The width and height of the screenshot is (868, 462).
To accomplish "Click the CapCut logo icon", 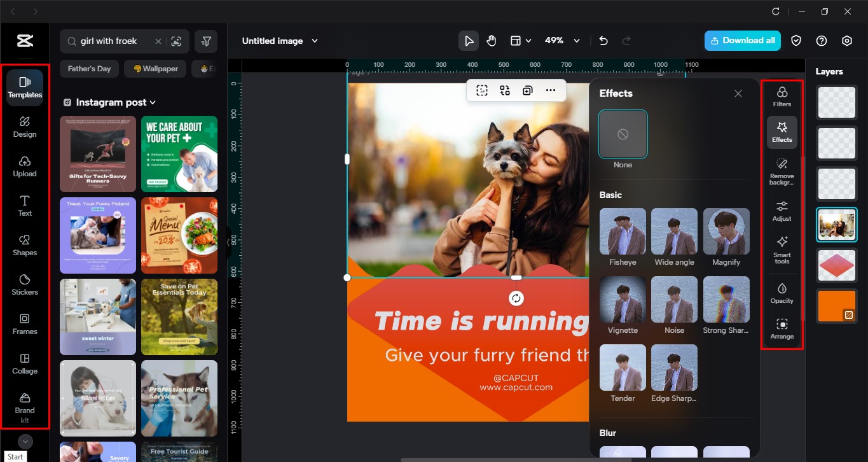I will (x=25, y=41).
